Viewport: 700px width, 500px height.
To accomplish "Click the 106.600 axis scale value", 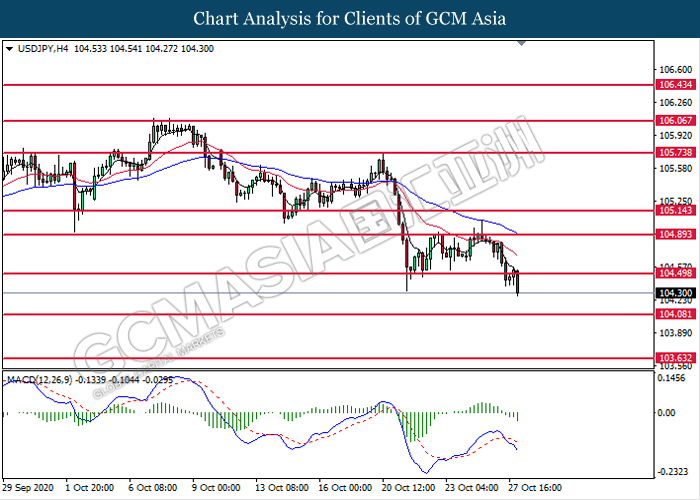I will [x=675, y=70].
